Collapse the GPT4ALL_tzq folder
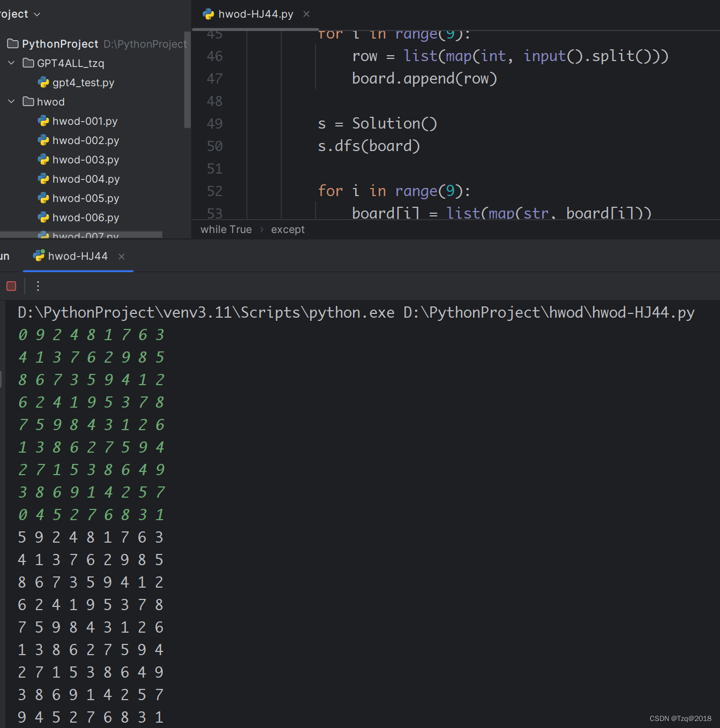This screenshot has height=728, width=720. click(11, 63)
